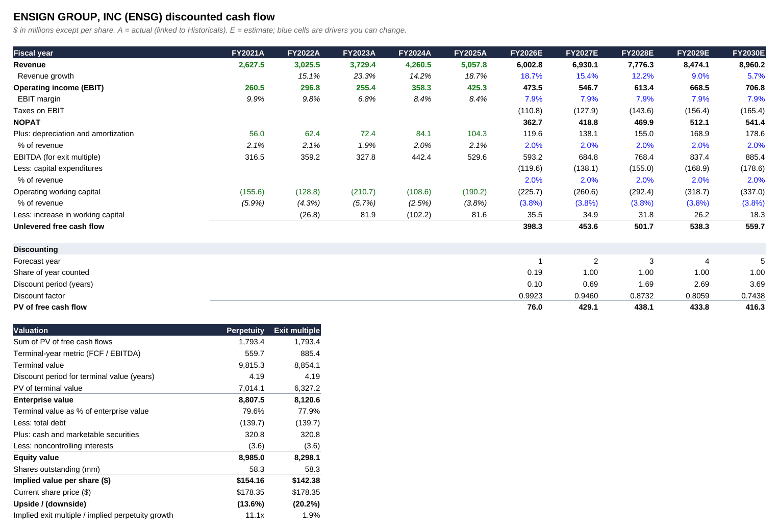Click exit multiple downside (20.2%)

tap(307, 504)
